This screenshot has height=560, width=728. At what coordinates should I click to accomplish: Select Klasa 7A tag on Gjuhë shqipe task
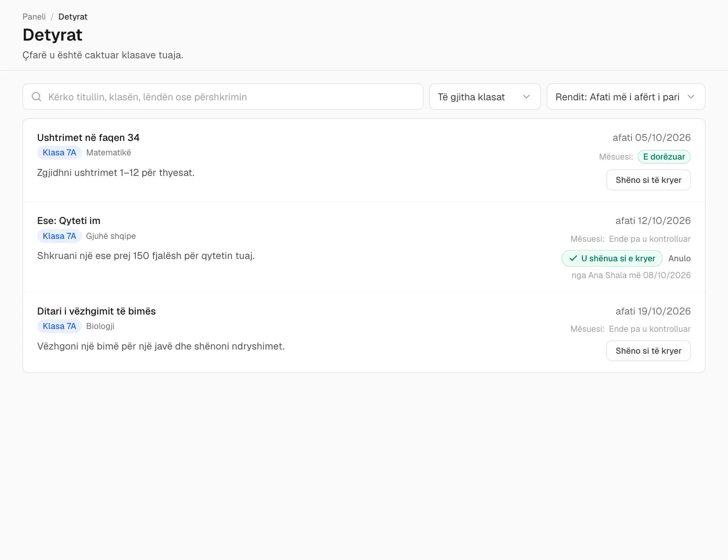[59, 236]
